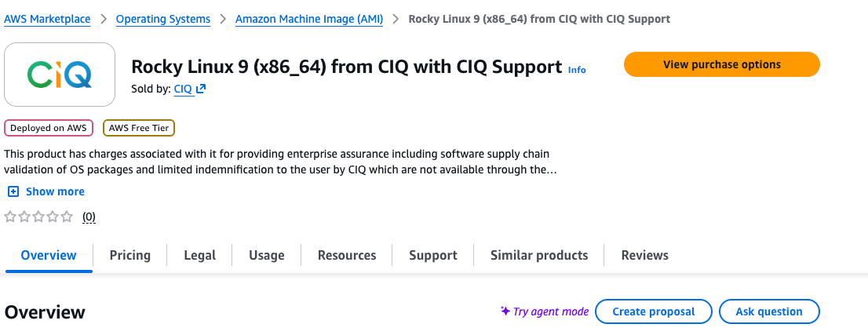Click the first rating star

(x=10, y=217)
